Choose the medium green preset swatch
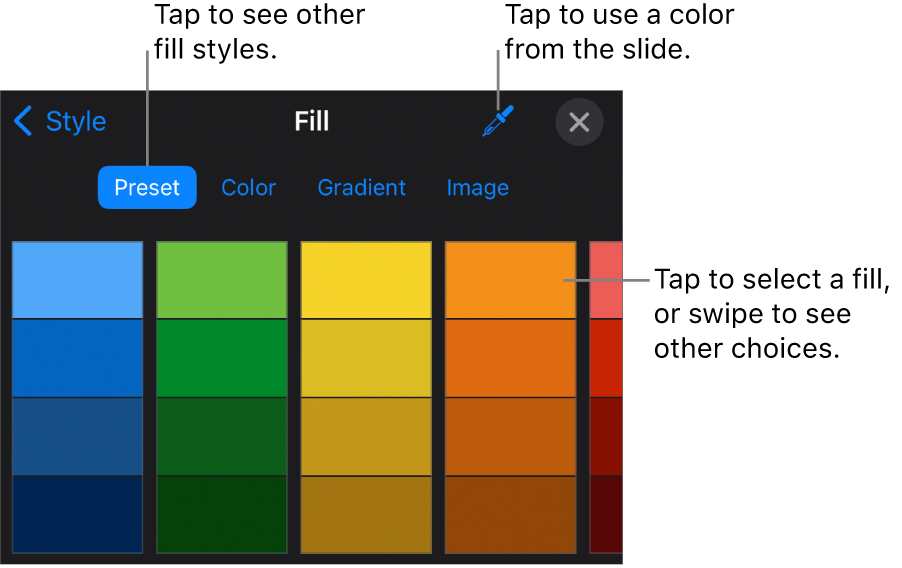Screen dimensions: 902x568 [x=222, y=358]
